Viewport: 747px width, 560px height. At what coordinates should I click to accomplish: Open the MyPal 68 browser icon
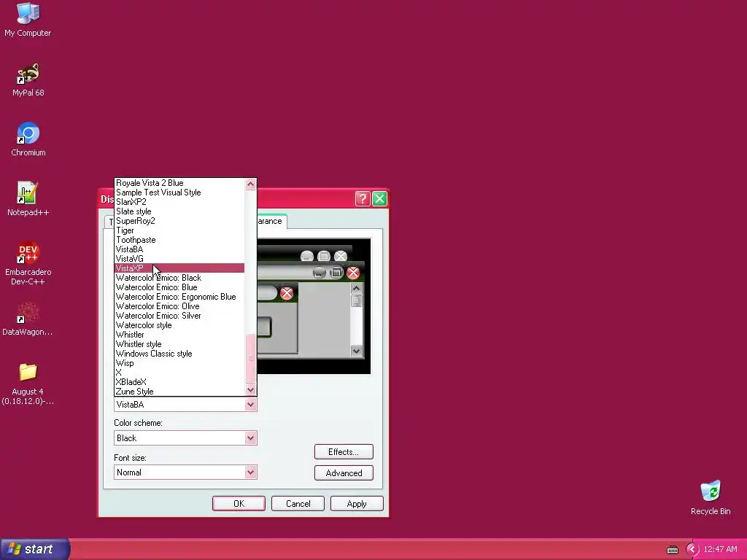point(28,79)
